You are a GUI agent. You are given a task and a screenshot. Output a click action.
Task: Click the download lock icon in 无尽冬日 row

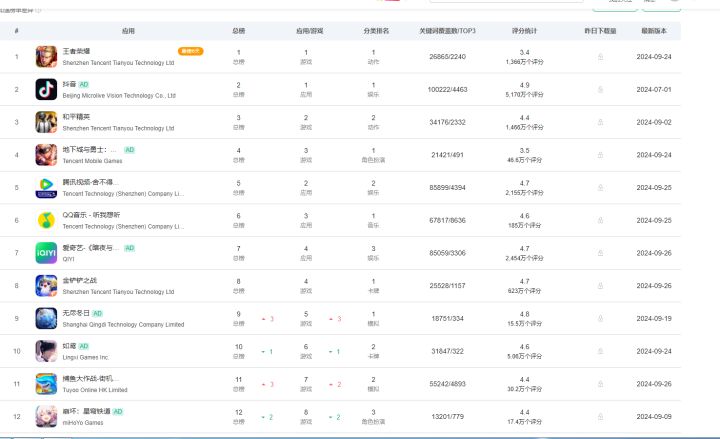[x=600, y=318]
